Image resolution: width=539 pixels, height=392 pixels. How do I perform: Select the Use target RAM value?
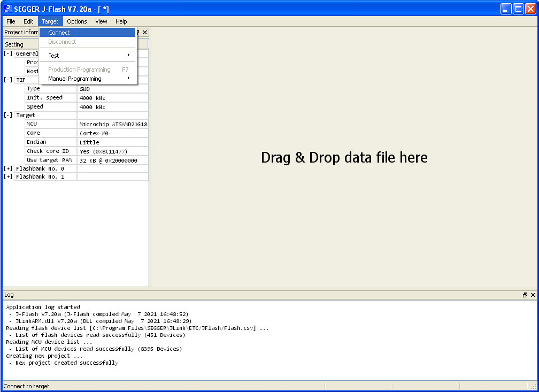(x=113, y=160)
